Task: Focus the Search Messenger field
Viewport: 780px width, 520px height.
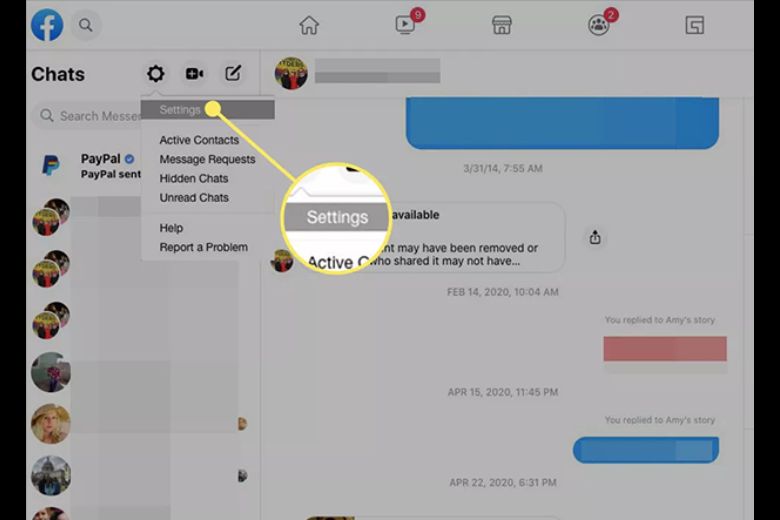Action: 87,116
